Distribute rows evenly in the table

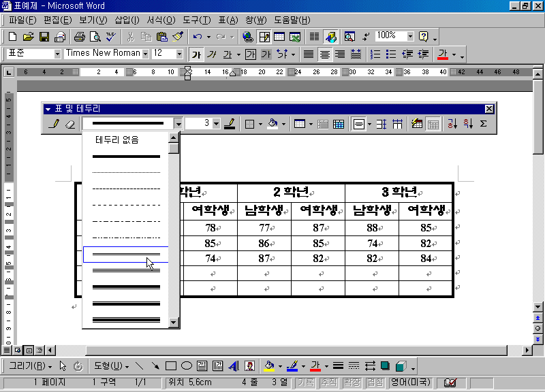381,124
